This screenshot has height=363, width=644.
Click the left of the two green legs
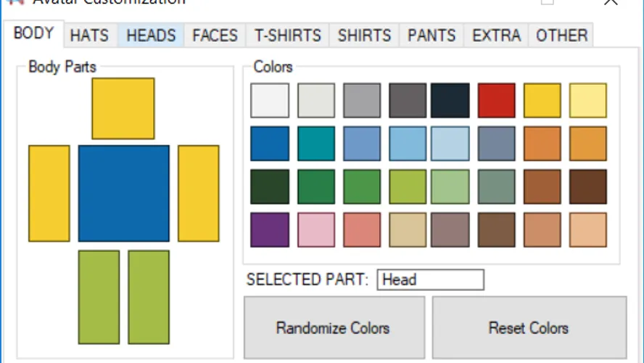point(99,297)
